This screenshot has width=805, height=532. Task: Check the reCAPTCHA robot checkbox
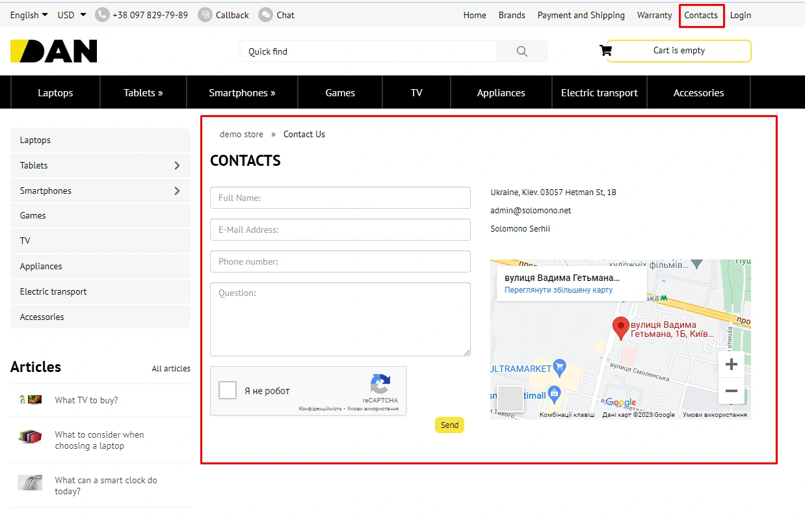(x=228, y=391)
